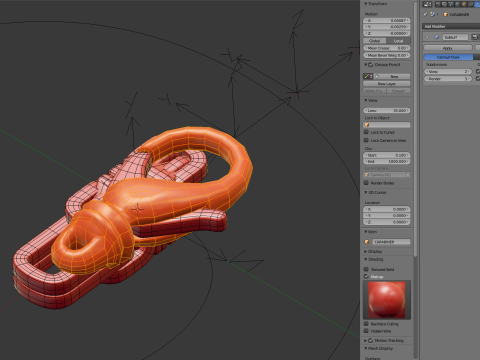Enable Lock to Cursor
The image size is (480, 360).
(x=366, y=132)
